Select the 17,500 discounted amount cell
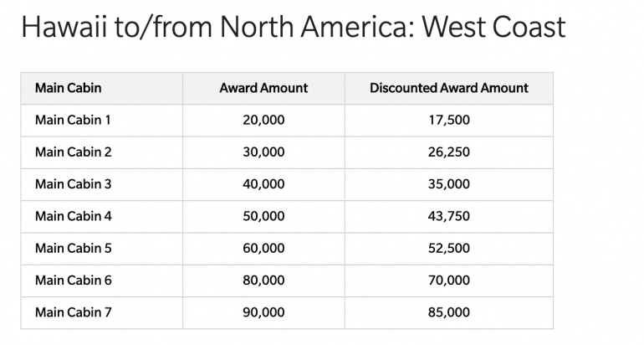644x345 pixels. point(448,120)
